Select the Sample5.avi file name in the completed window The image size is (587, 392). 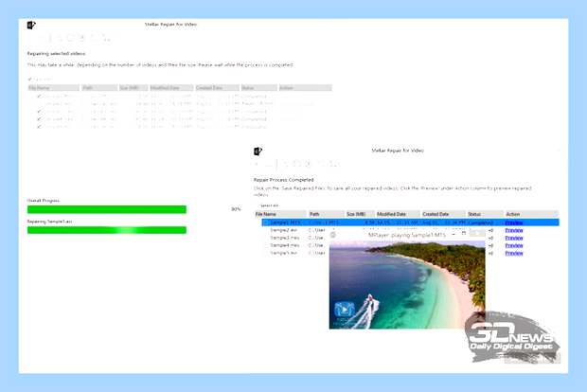click(283, 253)
